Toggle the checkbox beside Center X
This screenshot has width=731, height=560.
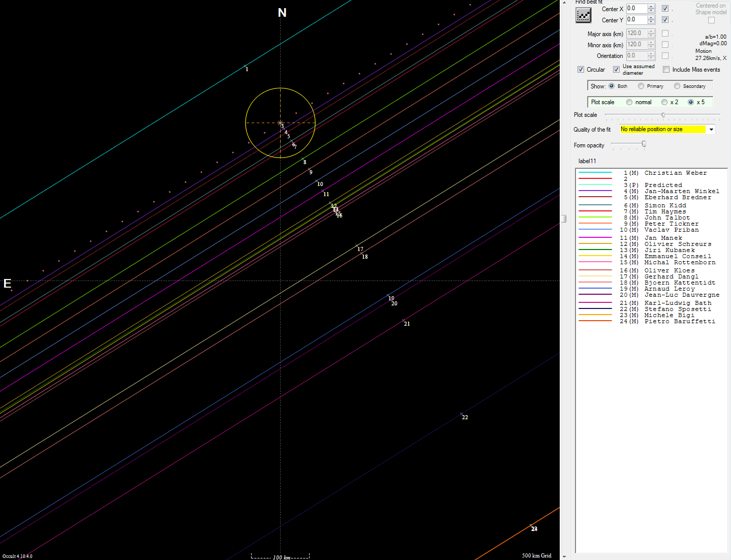(x=665, y=9)
